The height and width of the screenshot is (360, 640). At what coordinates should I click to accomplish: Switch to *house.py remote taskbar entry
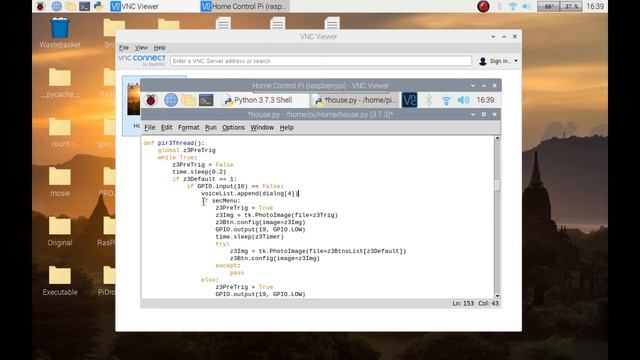coord(355,100)
